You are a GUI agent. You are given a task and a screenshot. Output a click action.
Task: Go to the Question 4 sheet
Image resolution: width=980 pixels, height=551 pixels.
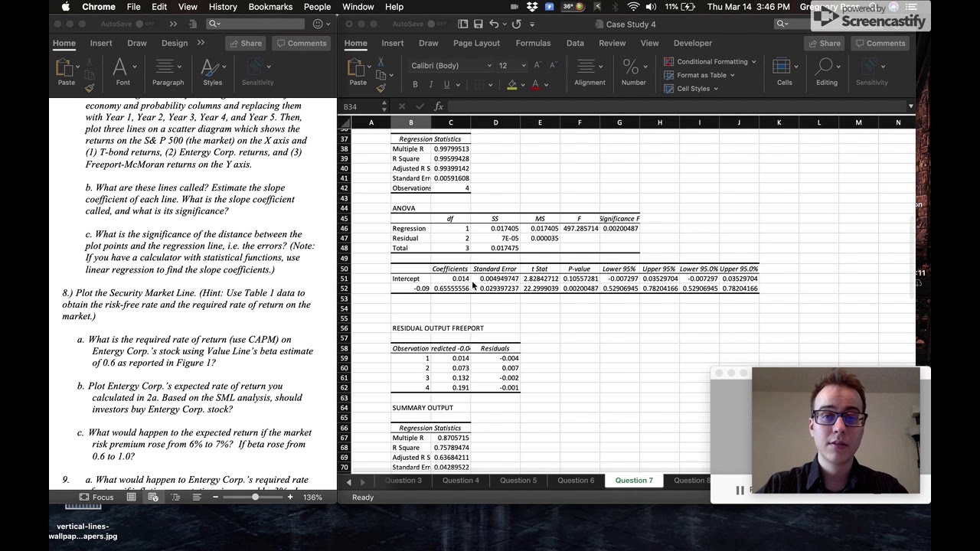click(461, 481)
